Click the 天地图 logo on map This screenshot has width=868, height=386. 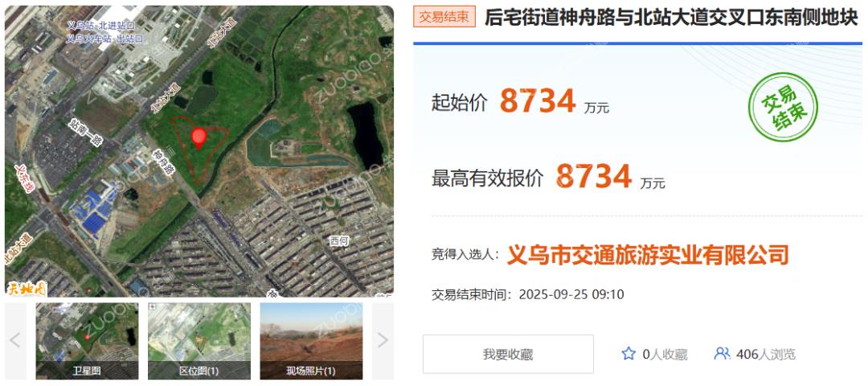pos(27,289)
